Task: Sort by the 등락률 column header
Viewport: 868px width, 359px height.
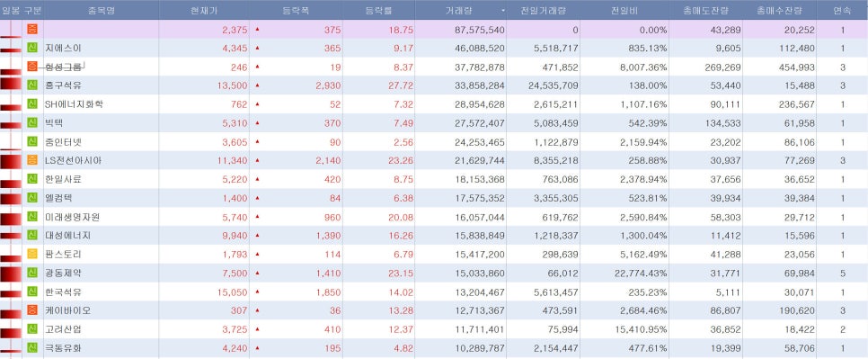Action: point(378,10)
